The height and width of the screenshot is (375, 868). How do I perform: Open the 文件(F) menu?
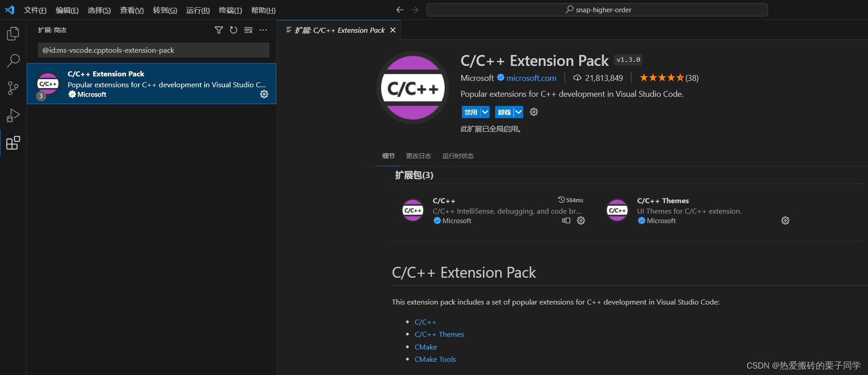pos(35,10)
